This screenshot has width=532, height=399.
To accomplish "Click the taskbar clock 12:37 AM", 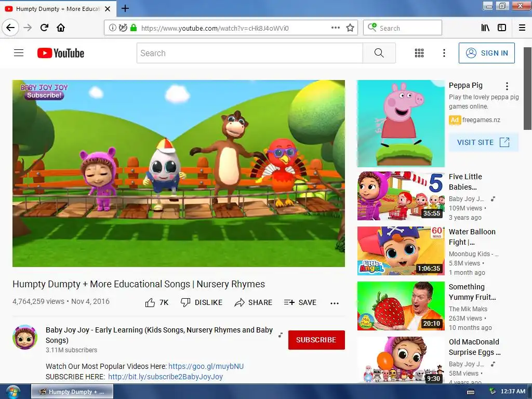I will click(x=513, y=391).
